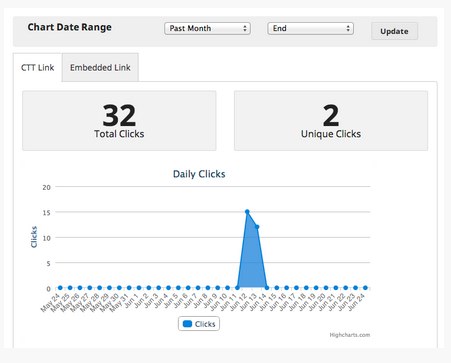
Task: Click the y-axis value 5
Action: [x=48, y=263]
